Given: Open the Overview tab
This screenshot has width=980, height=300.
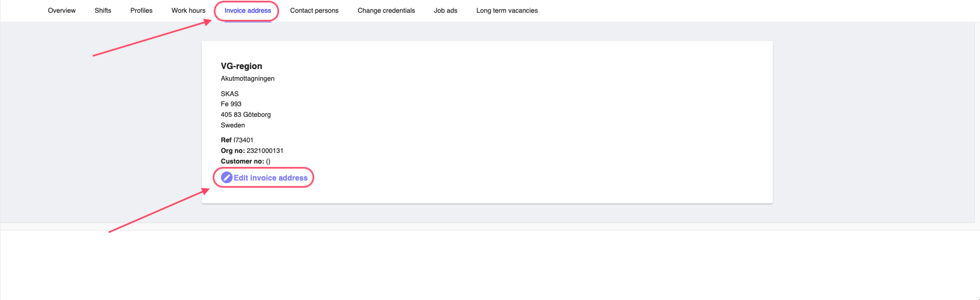Looking at the screenshot, I should (62, 11).
